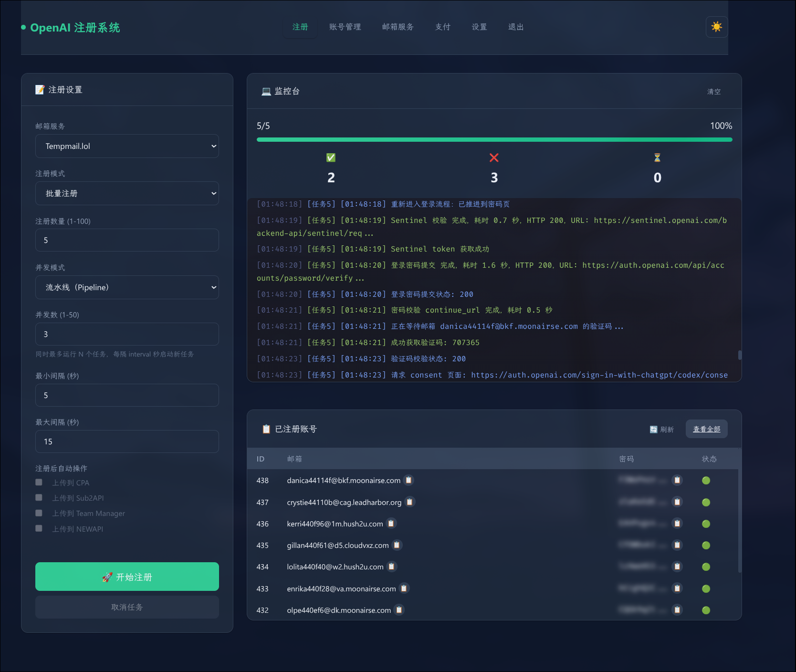Open 账号管理 nav item
This screenshot has height=672, width=796.
(345, 27)
